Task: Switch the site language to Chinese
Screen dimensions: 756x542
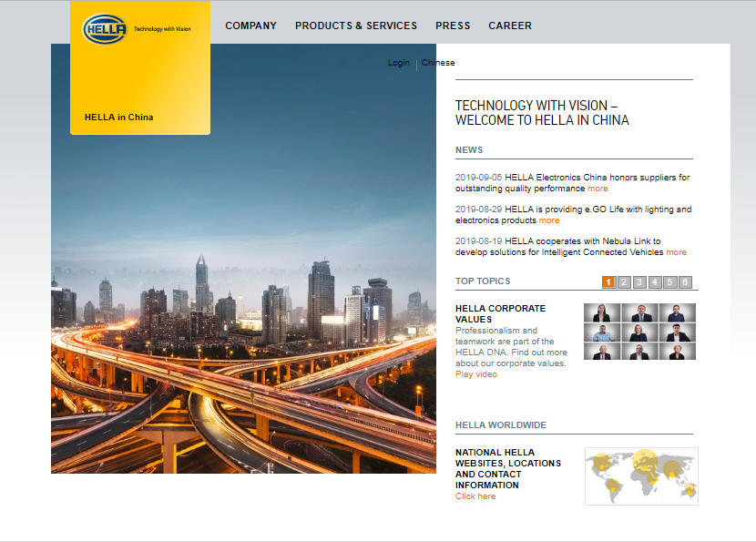Action: coord(438,63)
